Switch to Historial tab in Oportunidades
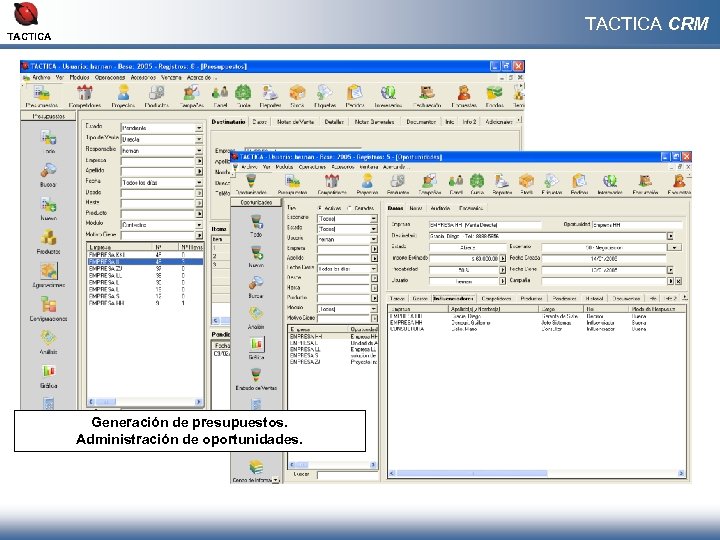 click(594, 298)
